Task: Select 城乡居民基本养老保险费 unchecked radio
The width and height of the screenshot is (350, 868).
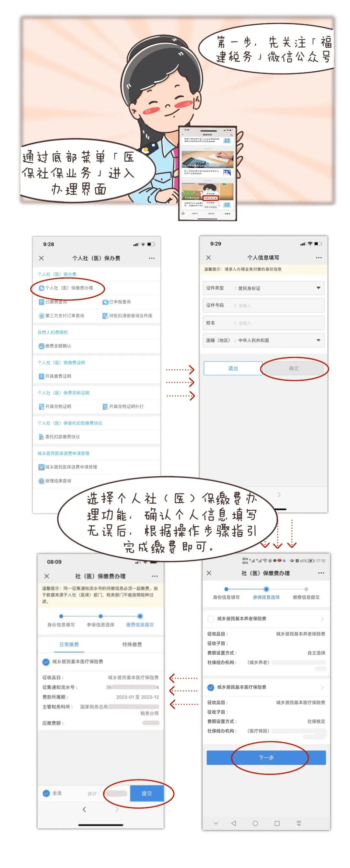Action: click(x=211, y=619)
